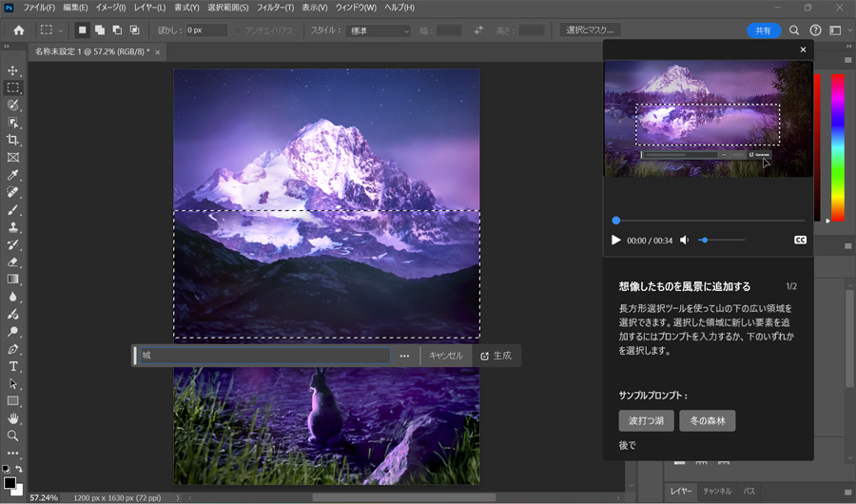Select the Zoom tool

[12, 436]
